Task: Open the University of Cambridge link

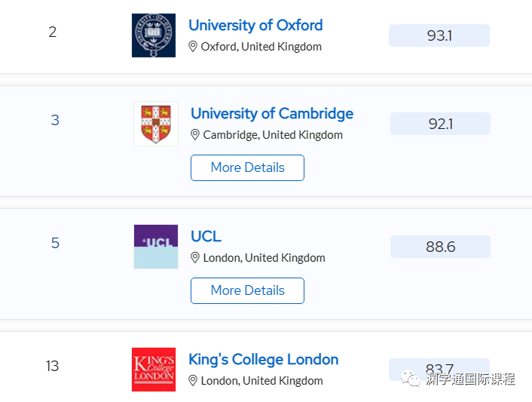Action: [271, 113]
